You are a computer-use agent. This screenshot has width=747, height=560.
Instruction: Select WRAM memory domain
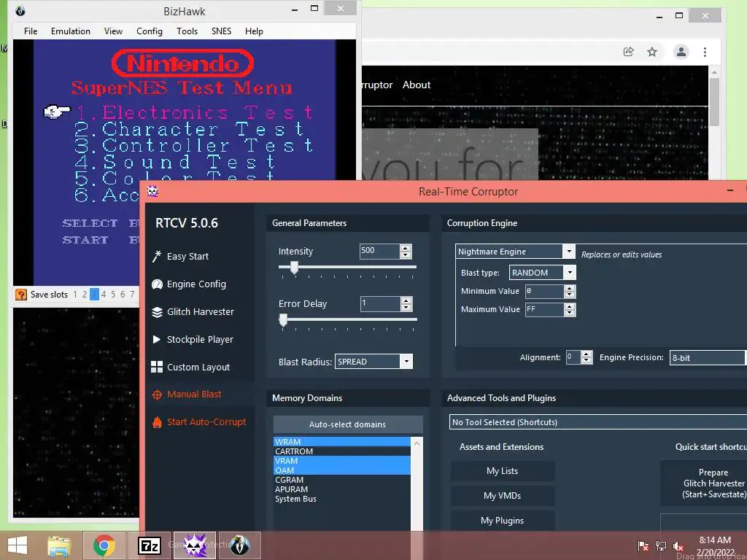[342, 442]
